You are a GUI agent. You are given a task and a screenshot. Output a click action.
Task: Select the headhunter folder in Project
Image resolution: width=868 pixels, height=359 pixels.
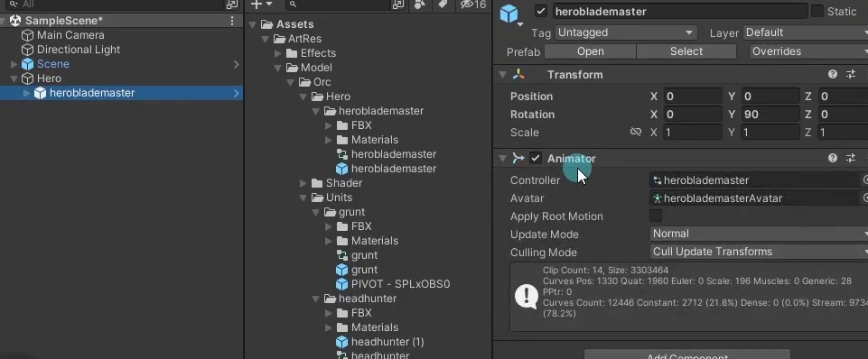pos(360,299)
